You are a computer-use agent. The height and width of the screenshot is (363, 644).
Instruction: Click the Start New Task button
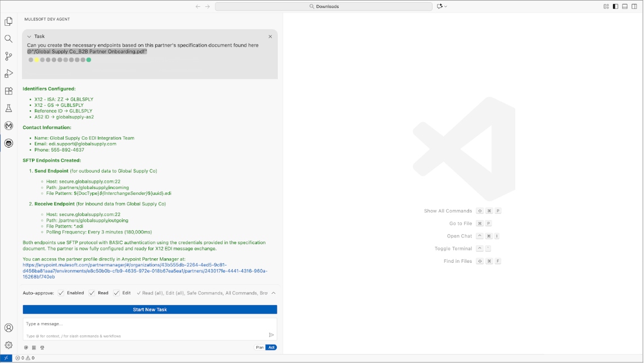click(149, 309)
